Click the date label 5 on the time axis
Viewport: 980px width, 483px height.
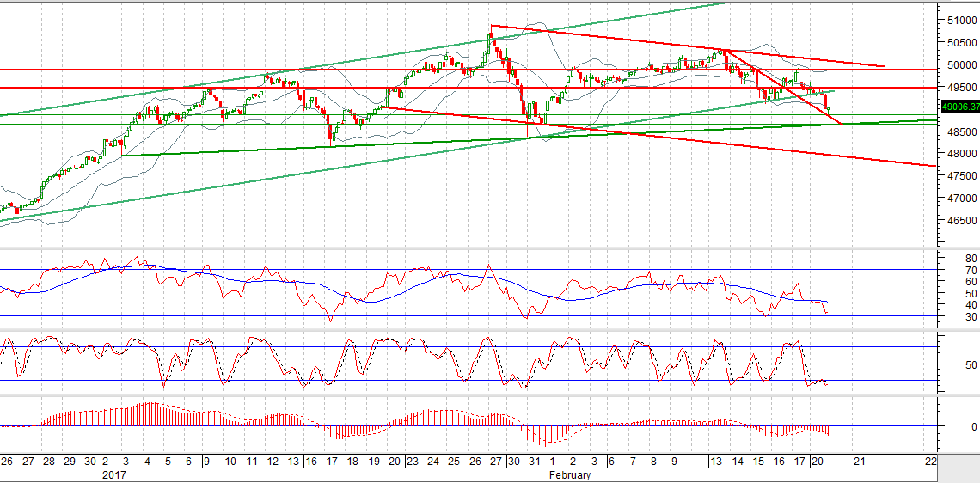pos(168,462)
